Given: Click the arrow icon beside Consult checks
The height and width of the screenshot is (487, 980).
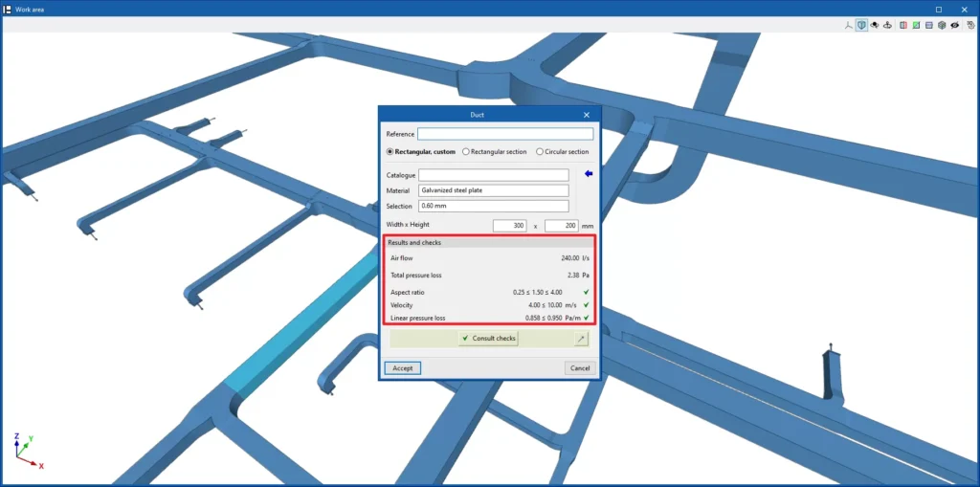Looking at the screenshot, I should (x=581, y=339).
